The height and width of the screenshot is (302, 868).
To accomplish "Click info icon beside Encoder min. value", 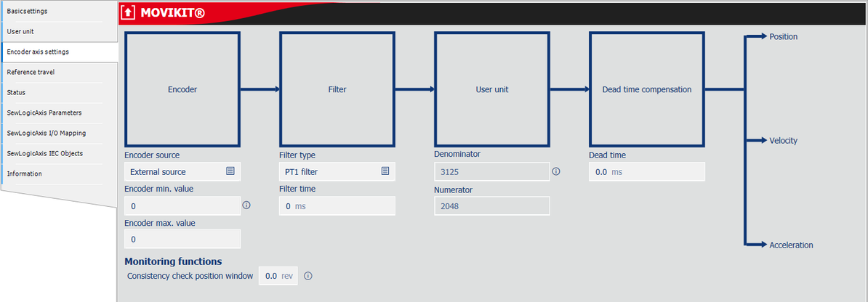I will (x=246, y=205).
